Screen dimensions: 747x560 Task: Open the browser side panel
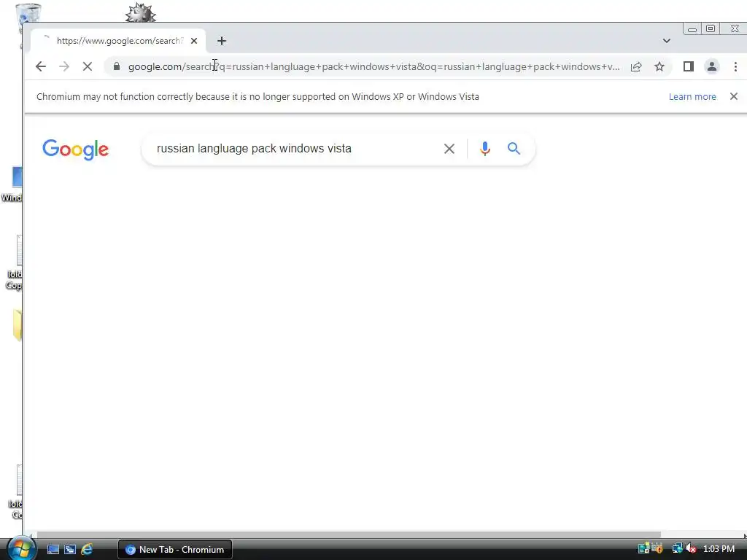click(689, 66)
